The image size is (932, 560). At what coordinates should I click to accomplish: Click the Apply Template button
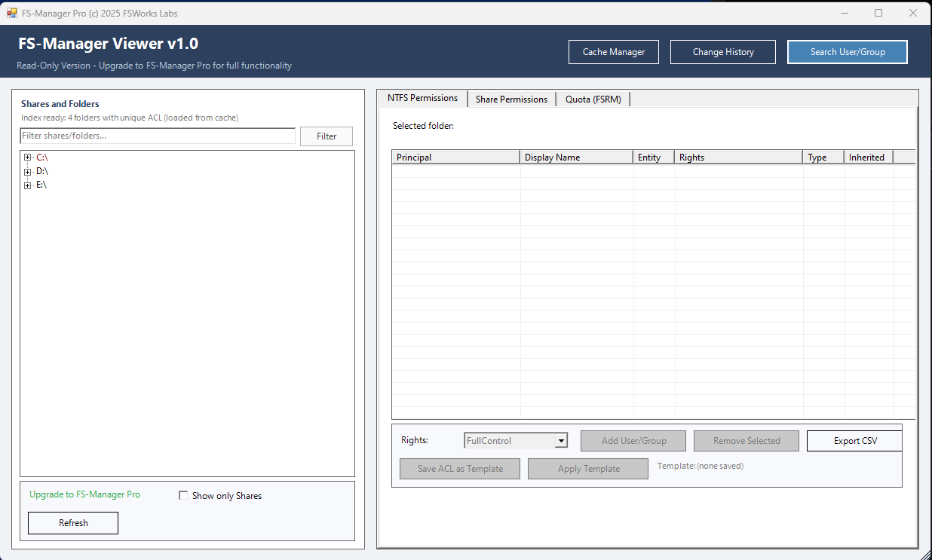(x=587, y=468)
